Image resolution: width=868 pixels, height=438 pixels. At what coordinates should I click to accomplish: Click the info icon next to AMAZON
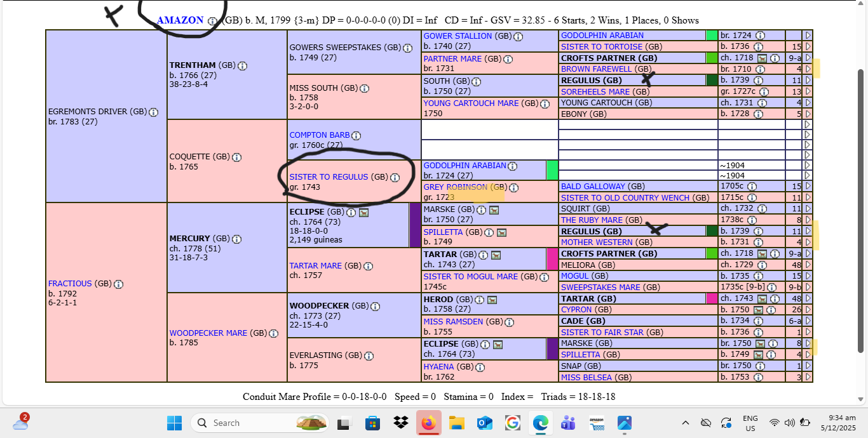point(212,21)
